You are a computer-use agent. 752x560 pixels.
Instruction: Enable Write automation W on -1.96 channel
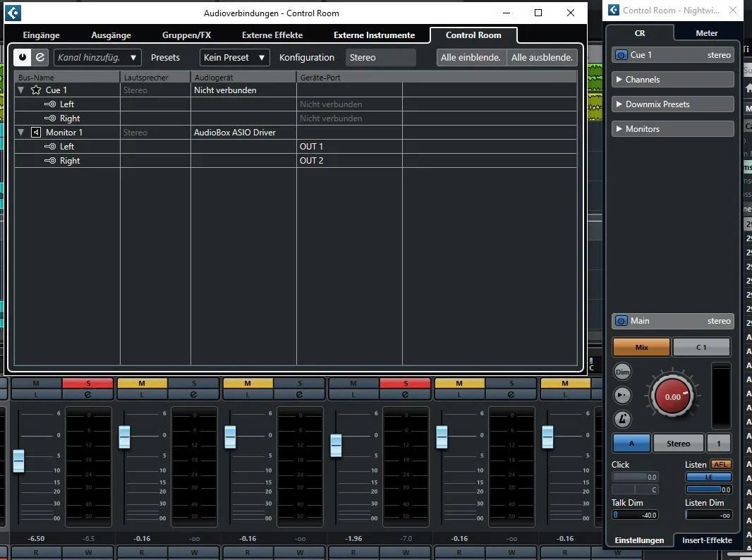(x=406, y=553)
